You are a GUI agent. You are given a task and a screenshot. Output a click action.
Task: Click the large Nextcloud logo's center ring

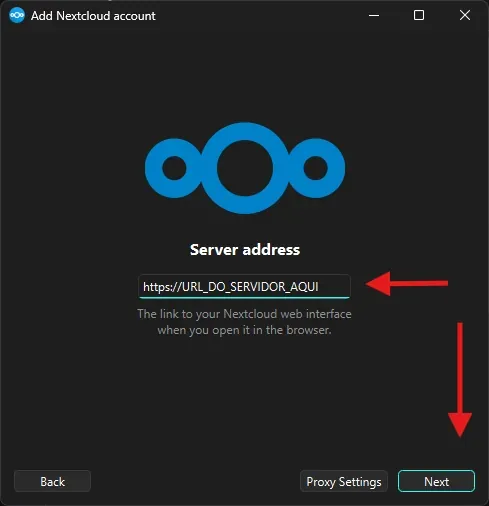tap(245, 168)
